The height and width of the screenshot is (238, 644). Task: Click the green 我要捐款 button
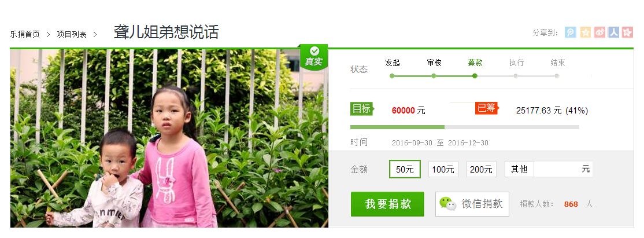tap(388, 204)
